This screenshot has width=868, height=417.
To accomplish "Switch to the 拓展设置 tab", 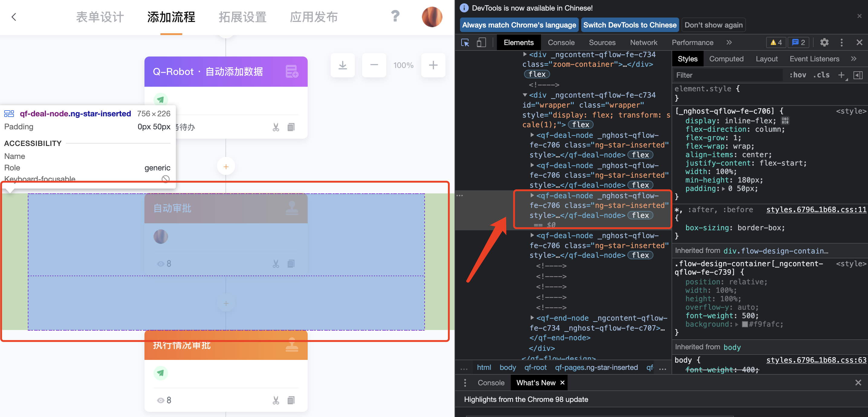I will (242, 17).
